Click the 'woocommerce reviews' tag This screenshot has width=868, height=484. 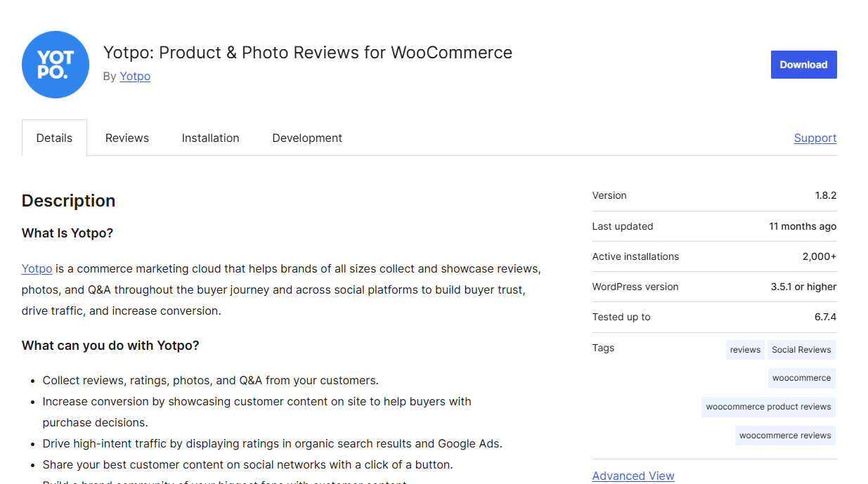(x=785, y=436)
